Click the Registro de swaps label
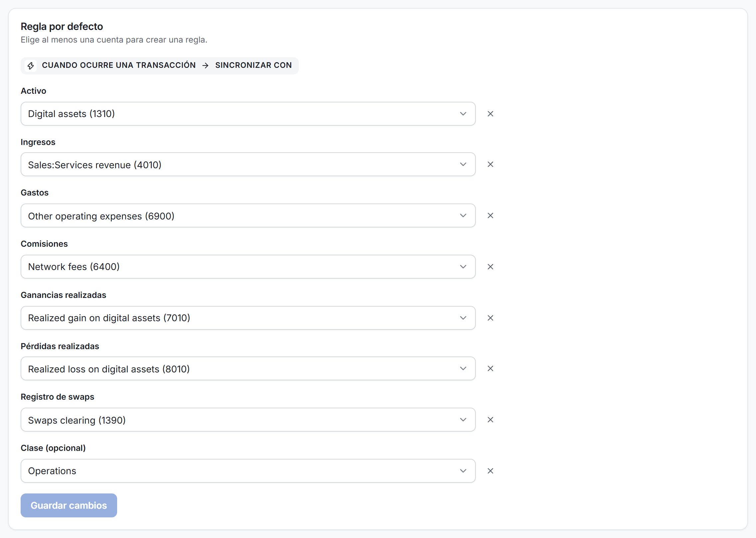The height and width of the screenshot is (538, 756). pyautogui.click(x=58, y=397)
